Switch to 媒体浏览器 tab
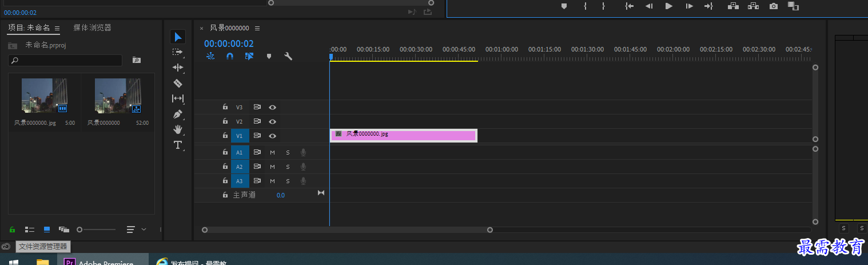Image resolution: width=868 pixels, height=265 pixels. [x=92, y=27]
